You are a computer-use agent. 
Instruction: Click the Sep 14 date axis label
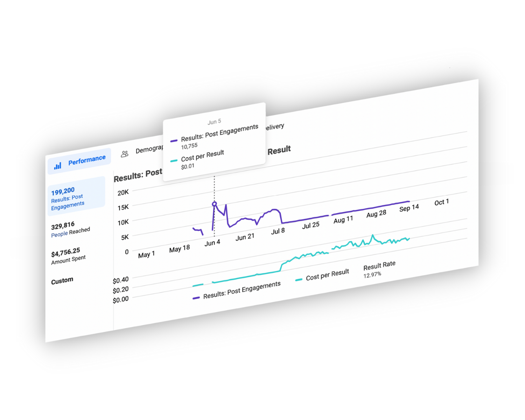click(409, 208)
